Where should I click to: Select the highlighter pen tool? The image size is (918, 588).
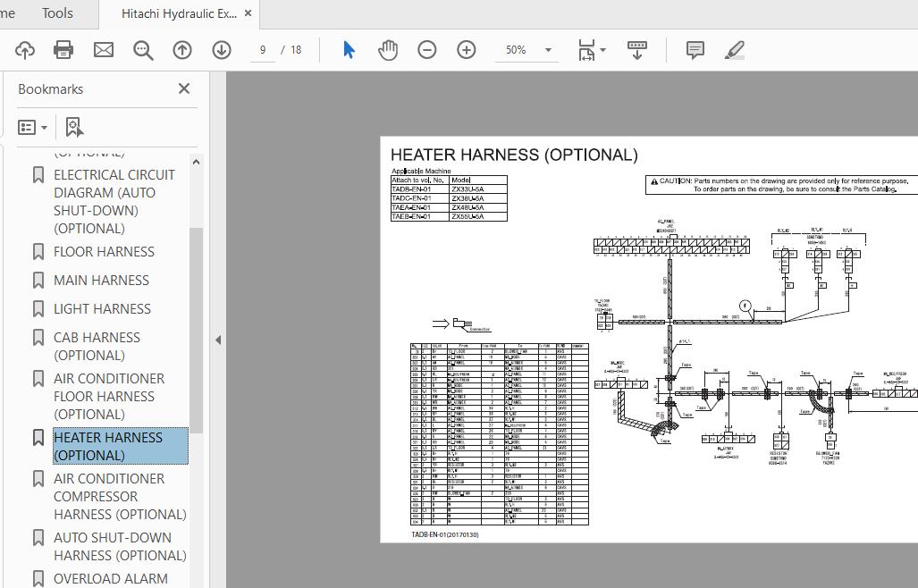pos(735,50)
